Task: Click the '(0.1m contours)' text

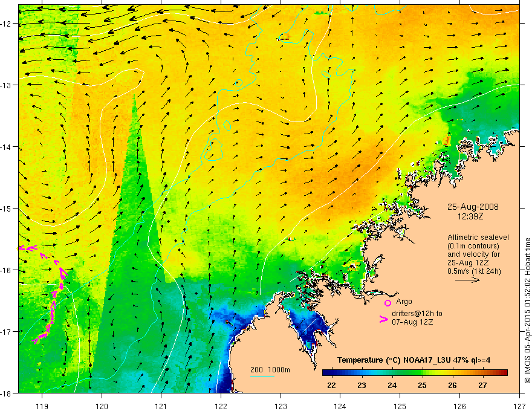Action: [473, 246]
